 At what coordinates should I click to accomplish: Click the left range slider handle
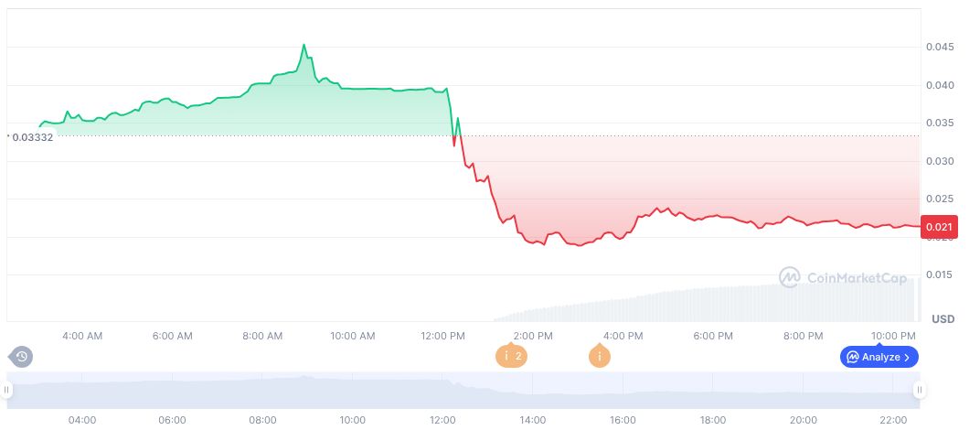[7, 391]
